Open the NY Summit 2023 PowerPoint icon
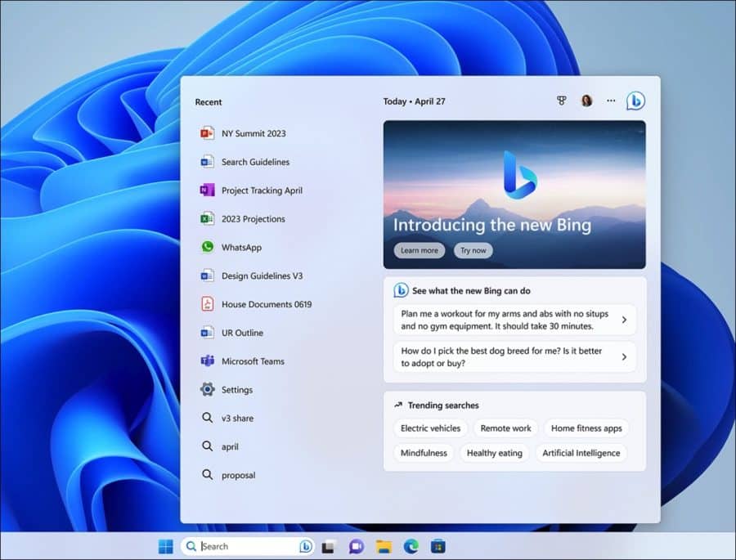 click(207, 133)
